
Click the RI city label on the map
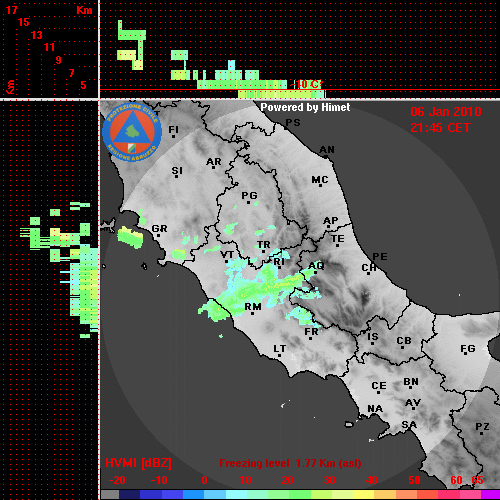[x=279, y=262]
